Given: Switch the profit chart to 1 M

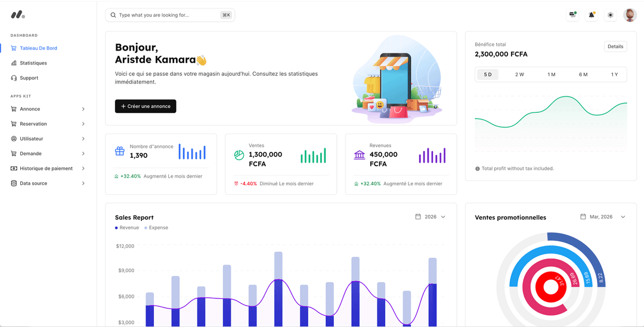Looking at the screenshot, I should tap(552, 74).
